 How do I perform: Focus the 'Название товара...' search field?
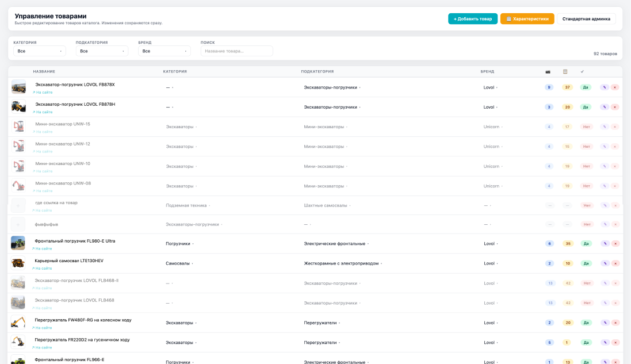[236, 51]
